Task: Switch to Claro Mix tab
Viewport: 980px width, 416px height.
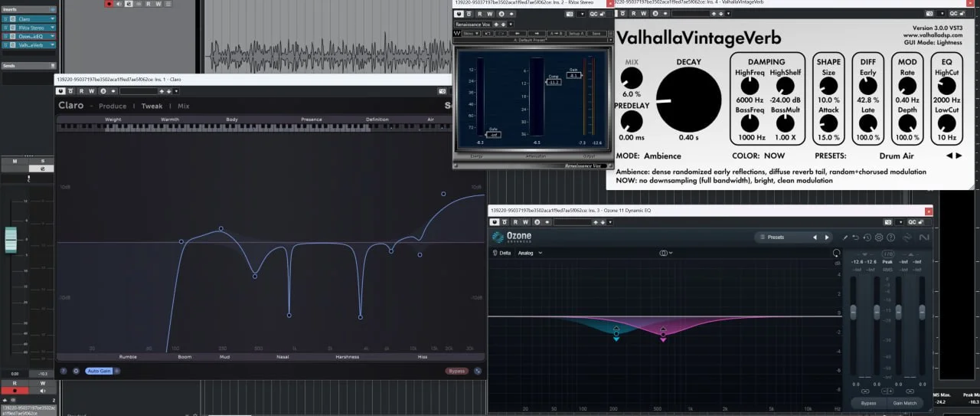Action: pyautogui.click(x=184, y=106)
